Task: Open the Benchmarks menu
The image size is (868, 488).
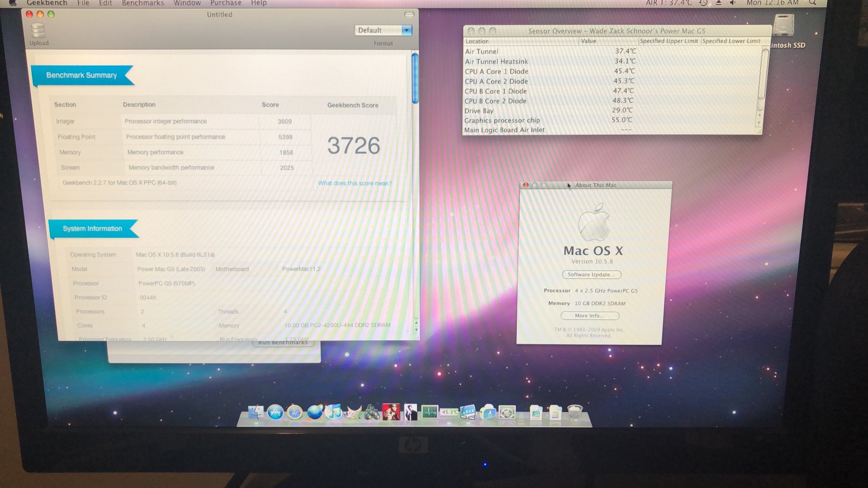Action: point(143,3)
